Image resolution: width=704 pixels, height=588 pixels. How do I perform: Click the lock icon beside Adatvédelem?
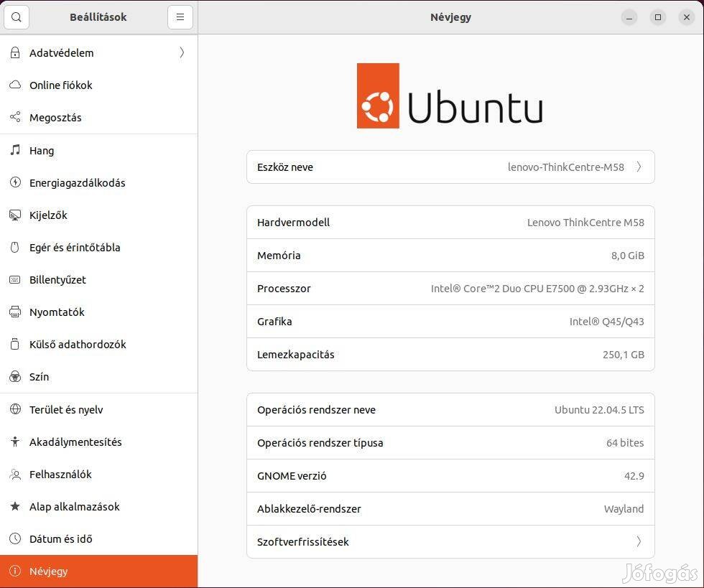point(15,53)
